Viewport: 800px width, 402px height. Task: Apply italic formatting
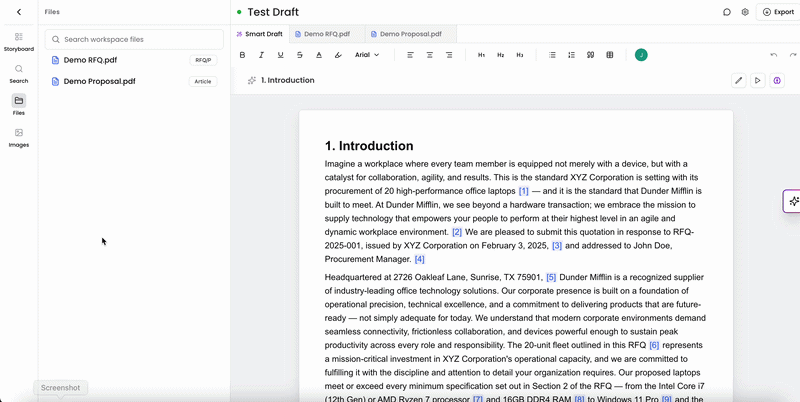point(261,55)
